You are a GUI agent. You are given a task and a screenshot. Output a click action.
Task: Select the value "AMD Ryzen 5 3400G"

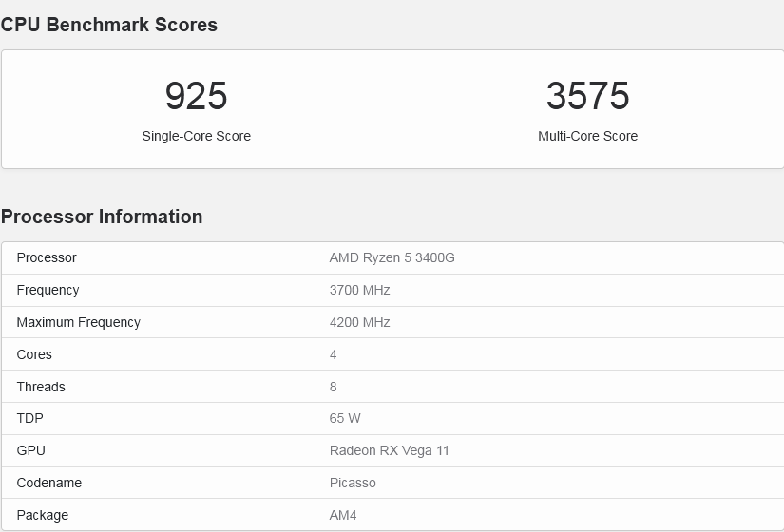coord(392,257)
